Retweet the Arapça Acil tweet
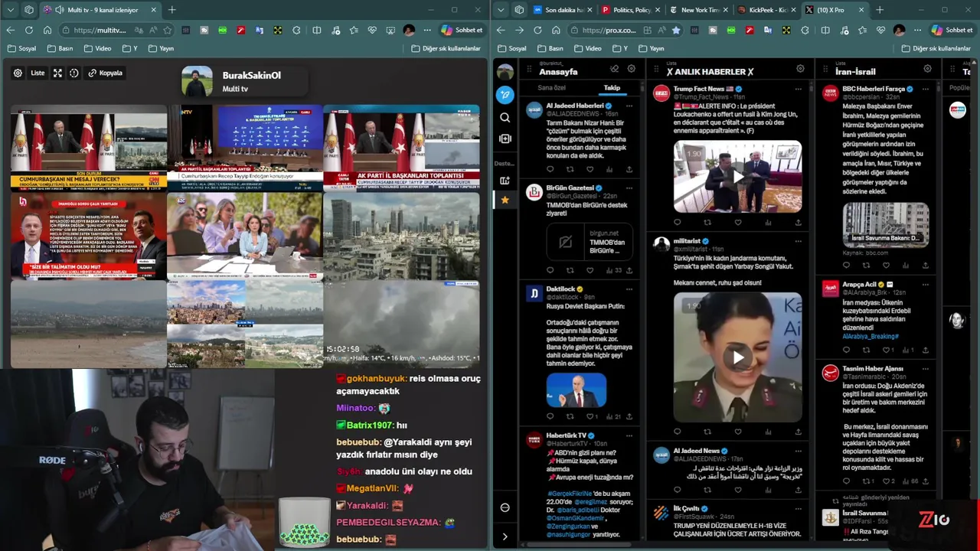This screenshot has height=551, width=980. (x=866, y=350)
